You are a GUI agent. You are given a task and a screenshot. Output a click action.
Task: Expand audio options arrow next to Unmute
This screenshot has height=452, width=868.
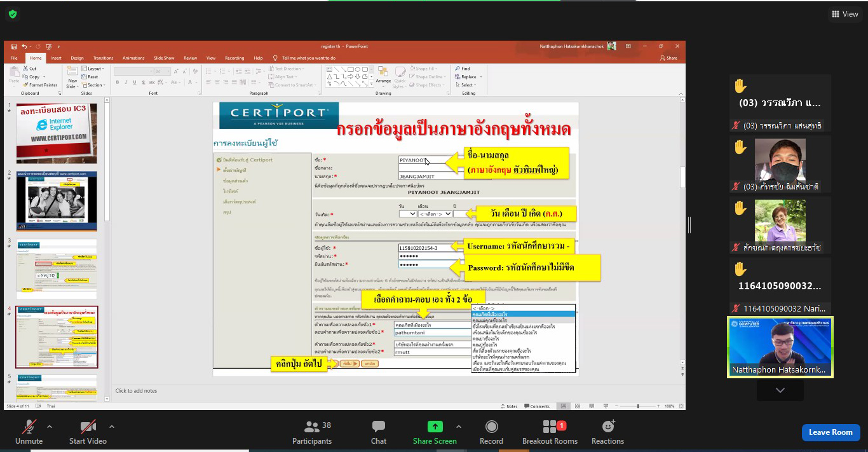50,427
